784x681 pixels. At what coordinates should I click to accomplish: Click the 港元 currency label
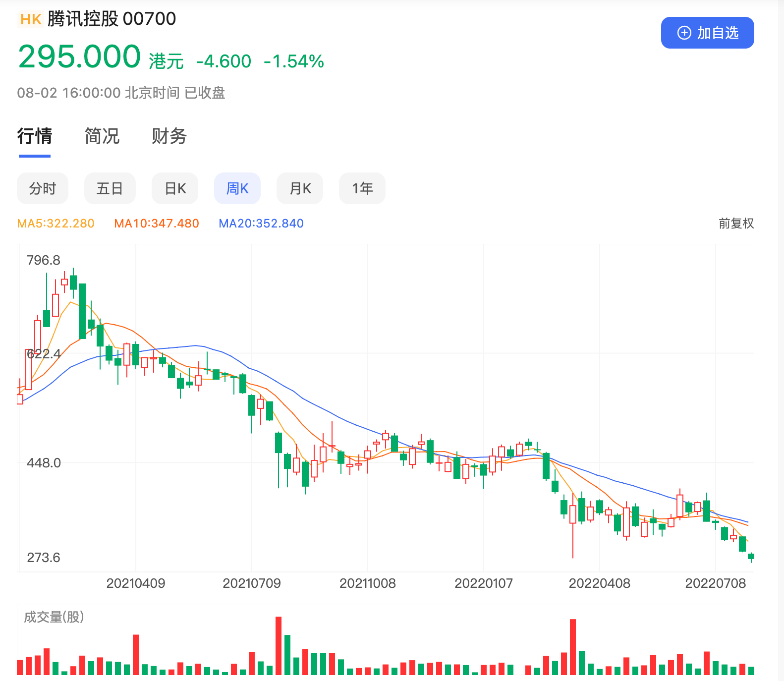coord(166,61)
